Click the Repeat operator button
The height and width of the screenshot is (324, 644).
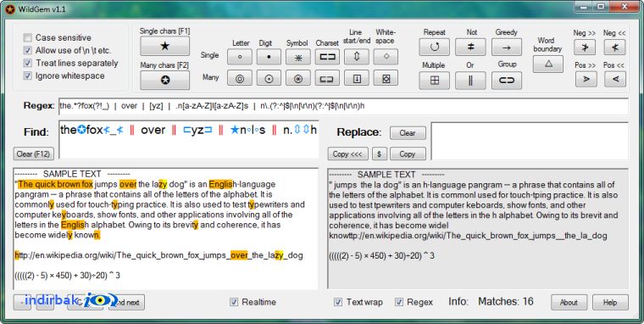(x=434, y=47)
